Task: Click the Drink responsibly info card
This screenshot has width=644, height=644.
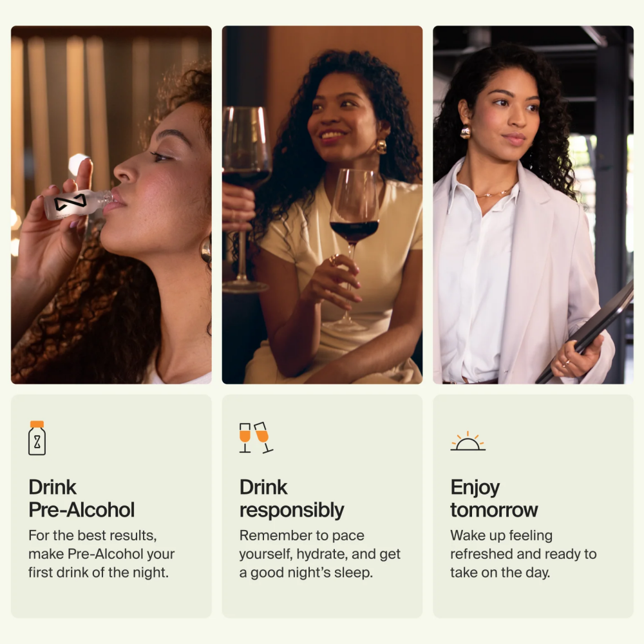Action: click(322, 506)
